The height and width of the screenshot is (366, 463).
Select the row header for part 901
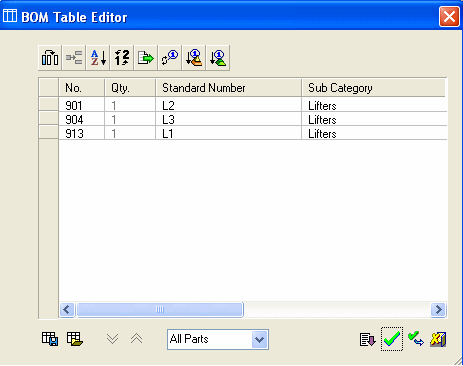[49, 104]
